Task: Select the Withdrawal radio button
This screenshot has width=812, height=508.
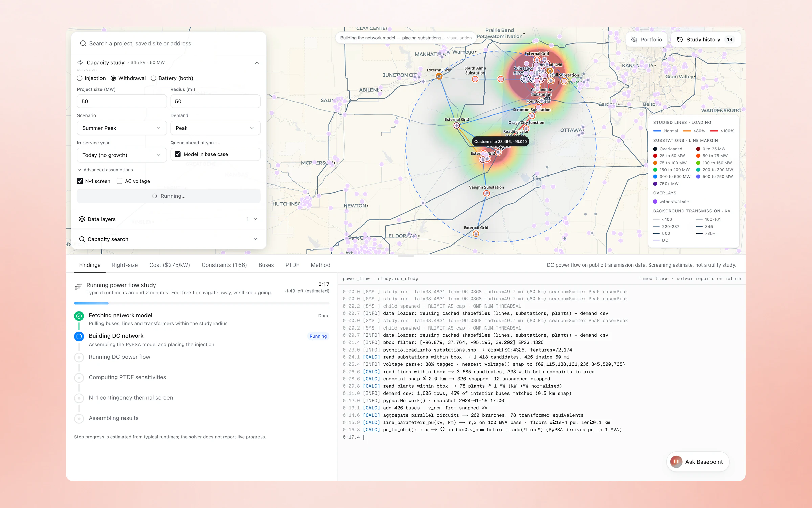Action: [113, 78]
